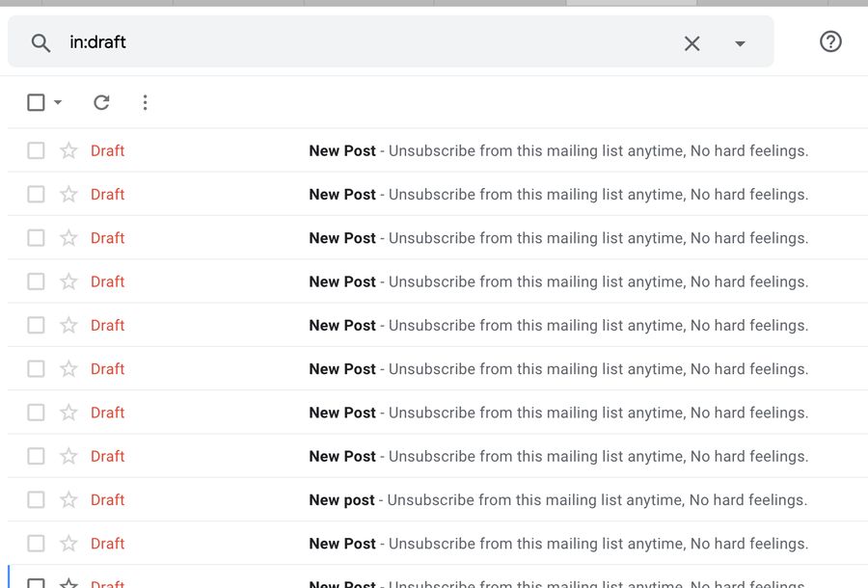Select the seventh draft's checkbox
The height and width of the screenshot is (588, 868).
pos(36,413)
